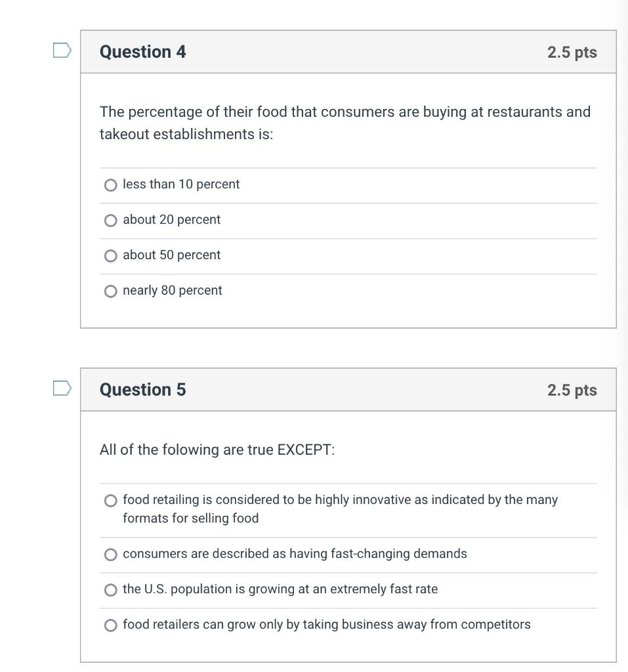Click the 2.5 pts label on Question 5
The height and width of the screenshot is (672, 628).
tap(573, 389)
